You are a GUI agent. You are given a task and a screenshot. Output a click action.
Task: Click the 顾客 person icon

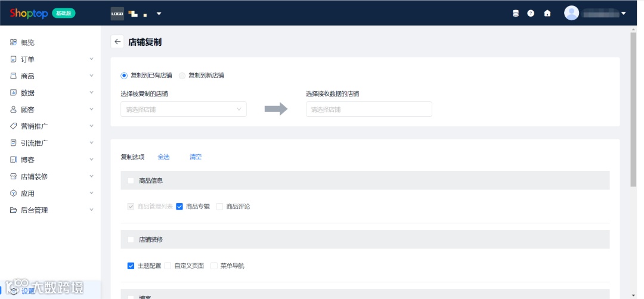(x=14, y=110)
